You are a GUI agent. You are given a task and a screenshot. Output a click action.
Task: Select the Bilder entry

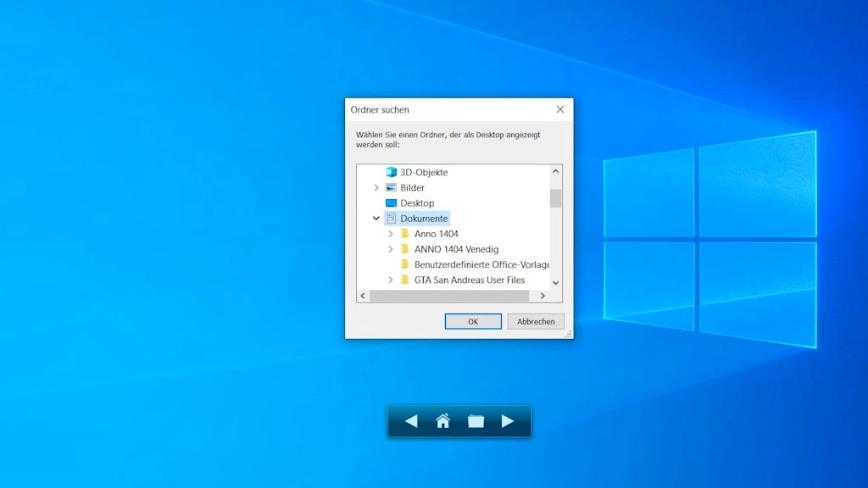pyautogui.click(x=413, y=187)
